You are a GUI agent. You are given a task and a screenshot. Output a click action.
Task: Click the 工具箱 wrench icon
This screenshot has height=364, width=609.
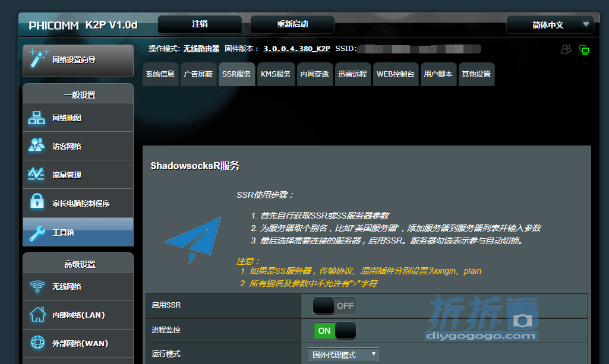pos(37,233)
